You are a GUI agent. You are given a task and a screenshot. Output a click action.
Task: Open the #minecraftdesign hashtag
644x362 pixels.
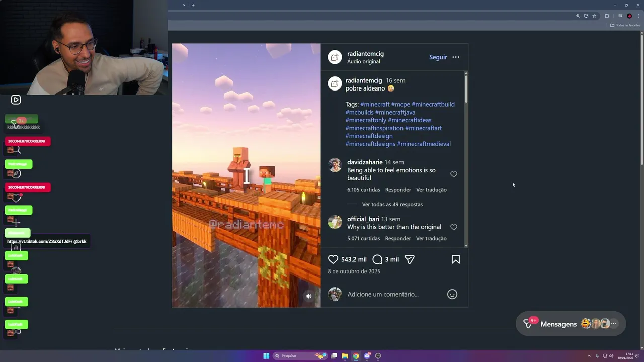pos(369,136)
